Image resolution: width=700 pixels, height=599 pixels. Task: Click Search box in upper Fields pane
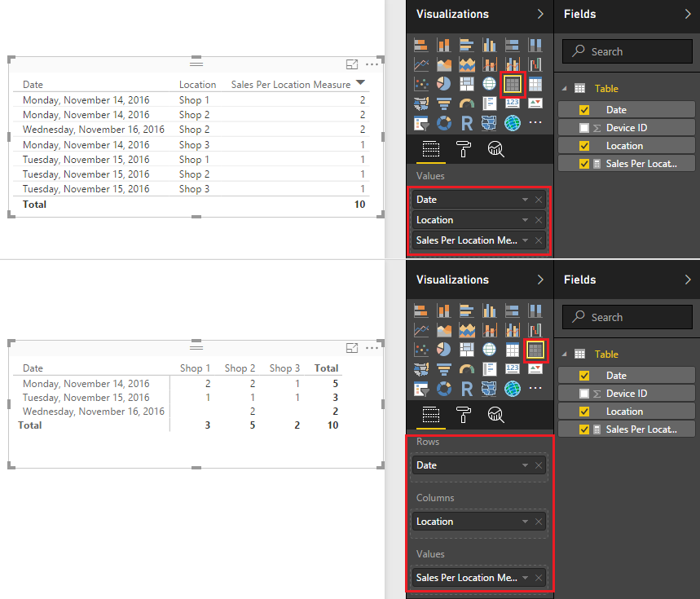coord(627,51)
